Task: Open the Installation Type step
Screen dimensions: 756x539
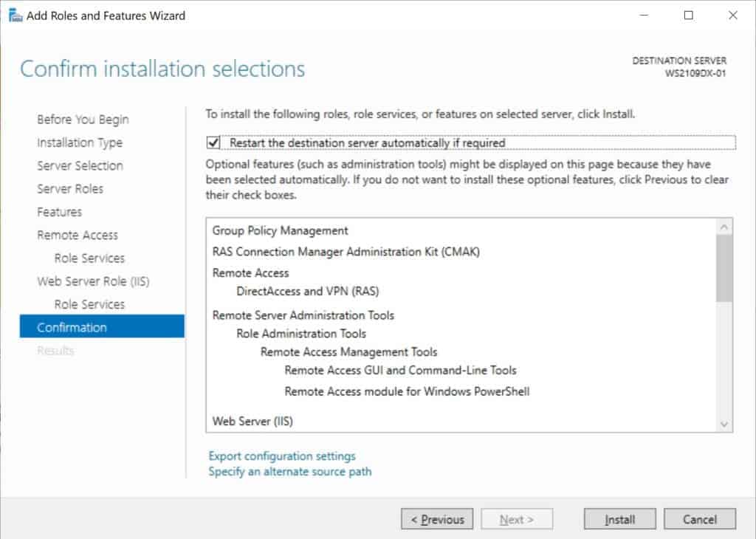Action: pyautogui.click(x=80, y=143)
